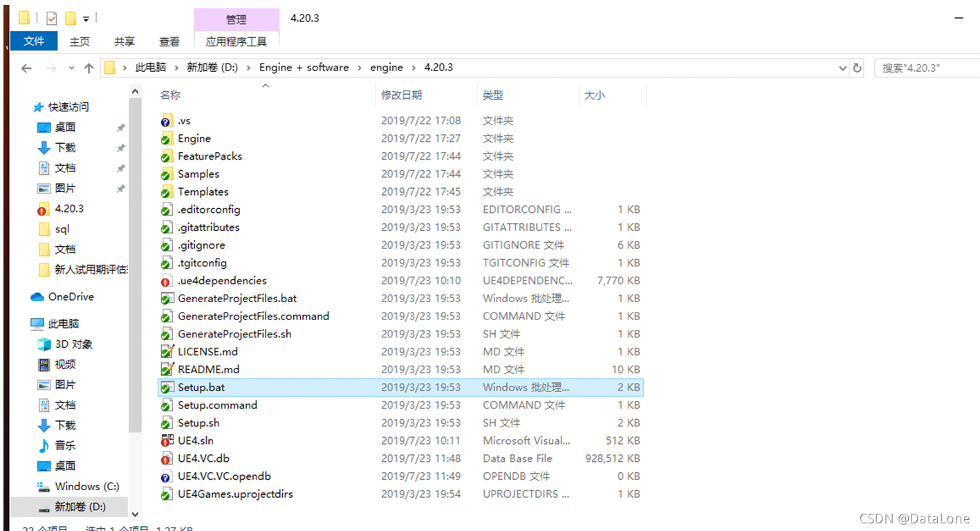Click the UE4.VC.db database icon

point(166,459)
